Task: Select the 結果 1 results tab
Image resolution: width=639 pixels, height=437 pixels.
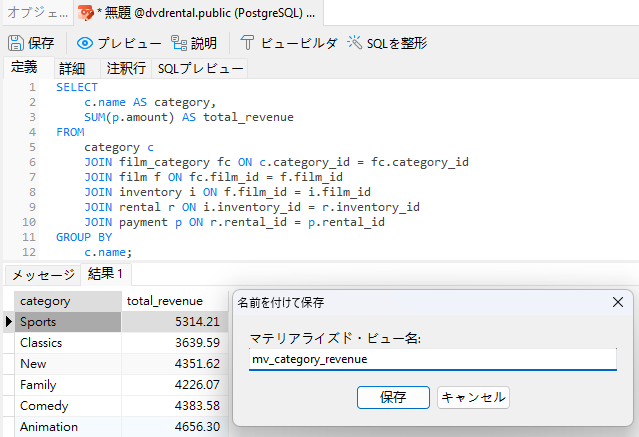Action: click(105, 274)
